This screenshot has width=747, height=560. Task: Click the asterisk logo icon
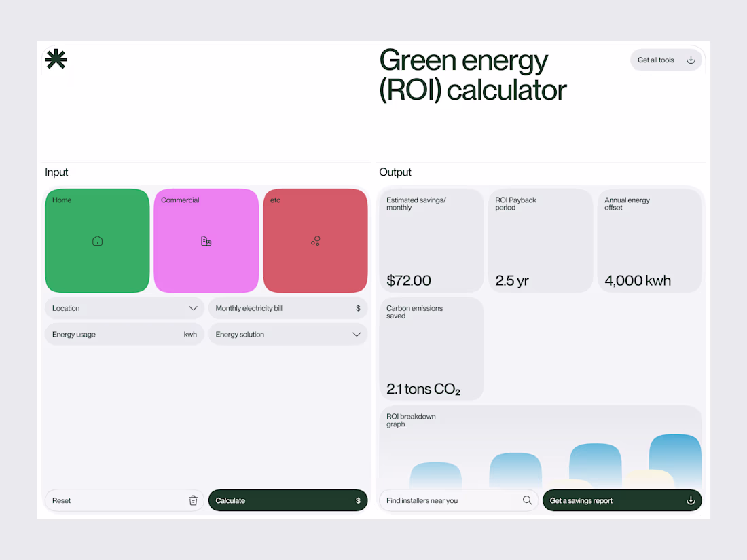pyautogui.click(x=56, y=59)
